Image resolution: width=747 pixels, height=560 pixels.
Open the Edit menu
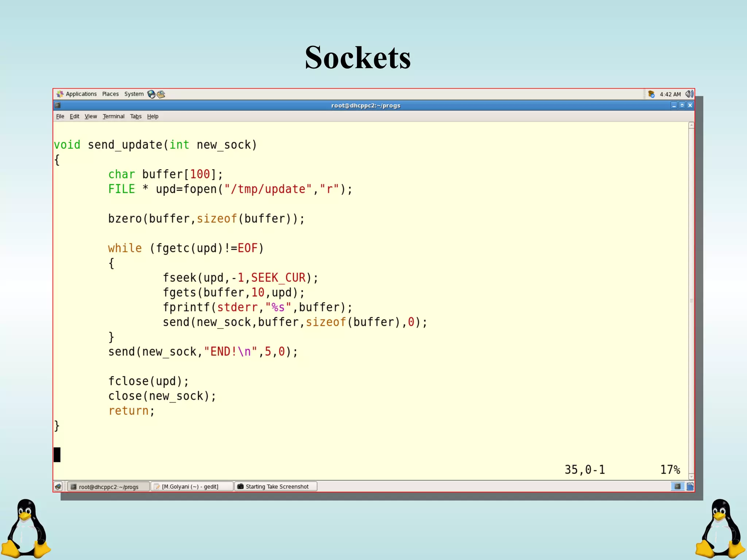[x=74, y=116]
